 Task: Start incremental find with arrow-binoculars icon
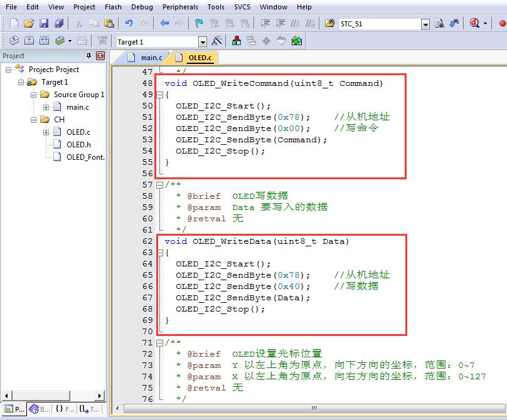pyautogui.click(x=454, y=23)
